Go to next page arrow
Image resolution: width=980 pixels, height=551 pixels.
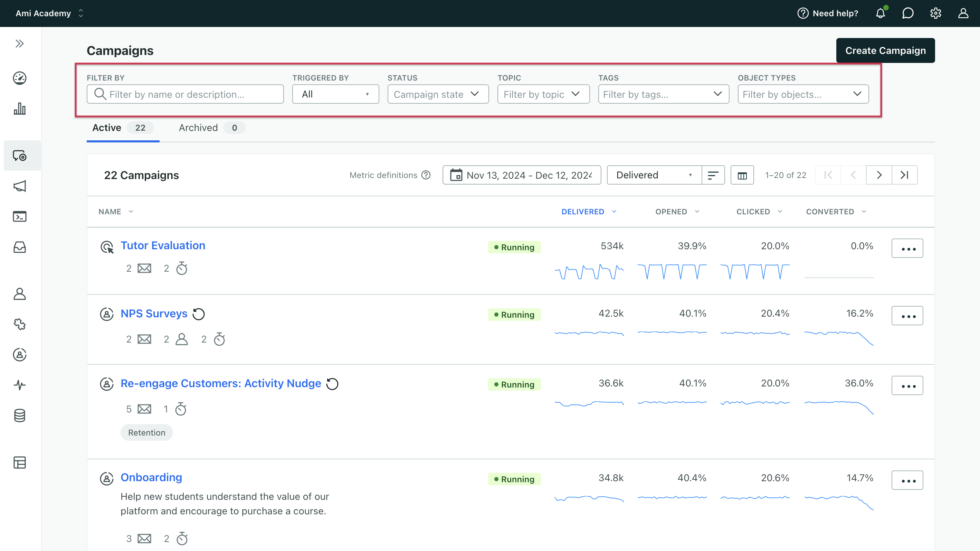pos(879,175)
